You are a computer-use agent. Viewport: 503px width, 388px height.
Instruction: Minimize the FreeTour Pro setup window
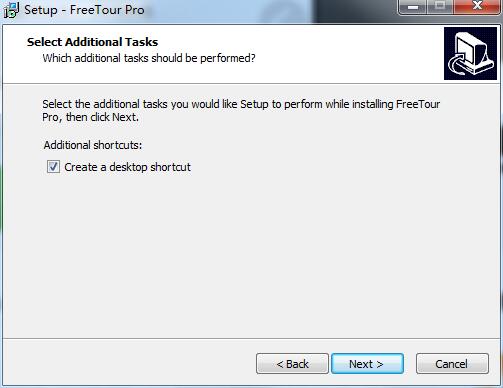[413, 7]
